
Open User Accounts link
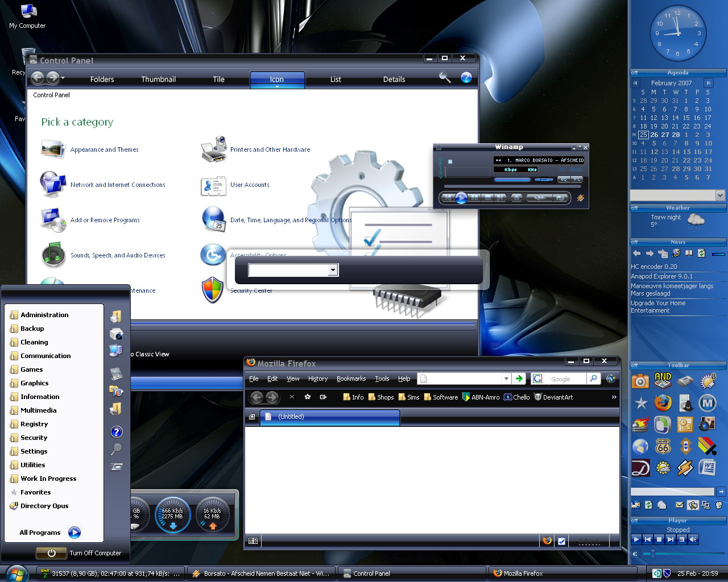coord(250,185)
